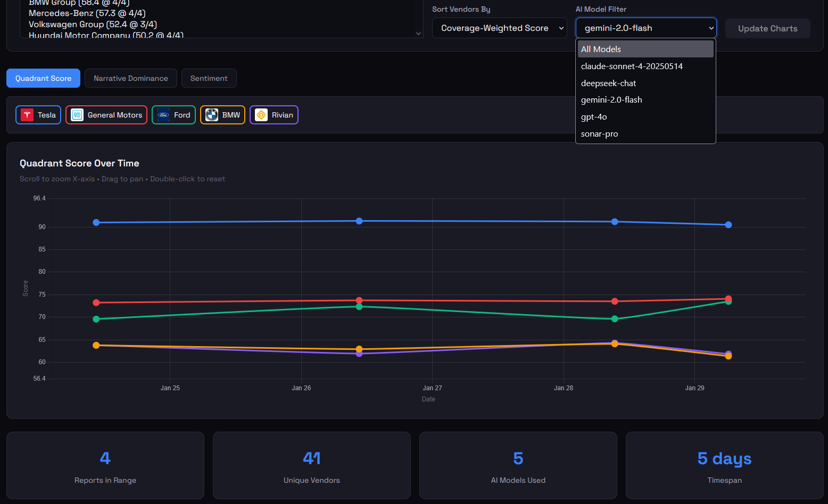The height and width of the screenshot is (504, 828).
Task: Switch to the Narrative Dominance tab
Action: coord(130,78)
